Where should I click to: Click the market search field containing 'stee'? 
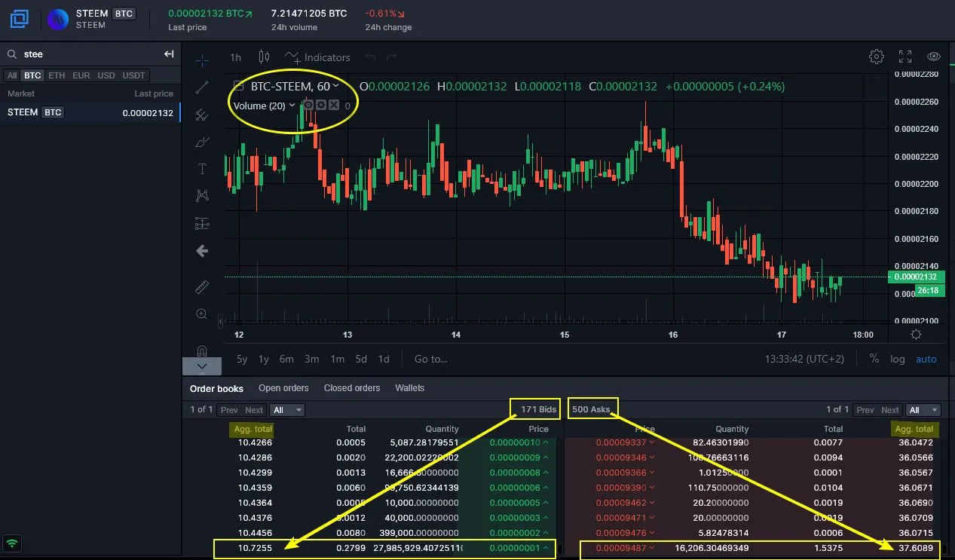90,54
